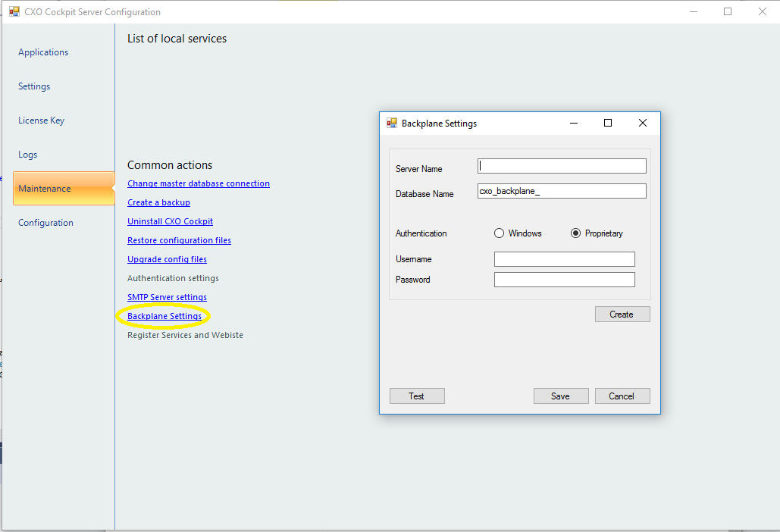
Task: Click the Authentication settings text
Action: (173, 278)
